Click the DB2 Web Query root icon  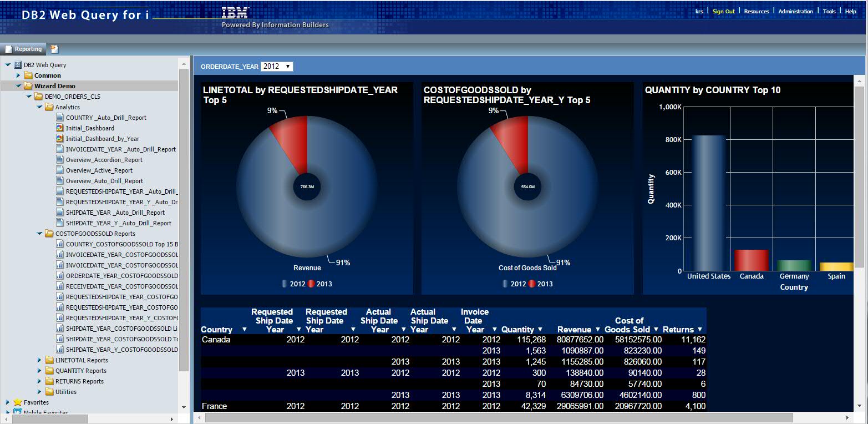pyautogui.click(x=18, y=65)
